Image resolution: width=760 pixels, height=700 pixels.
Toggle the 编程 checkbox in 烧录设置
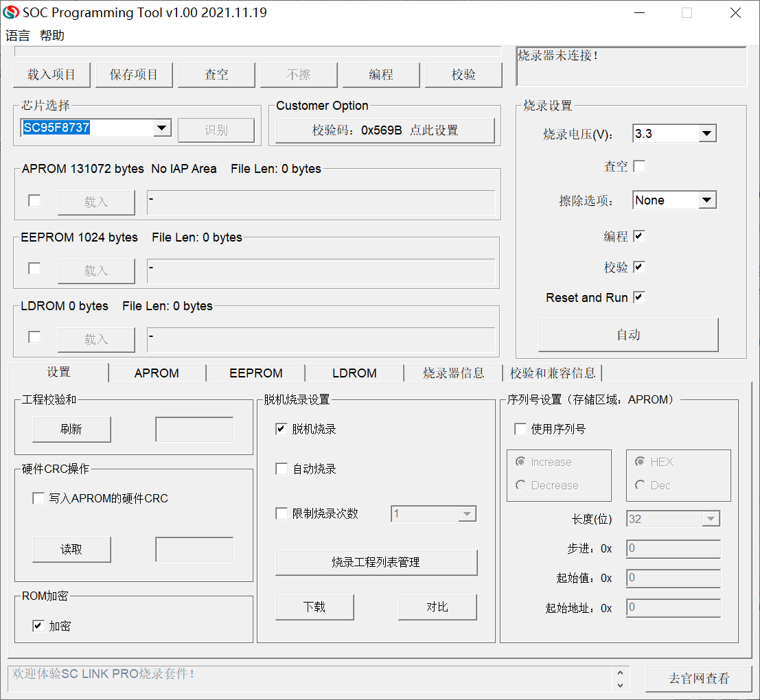coord(639,236)
